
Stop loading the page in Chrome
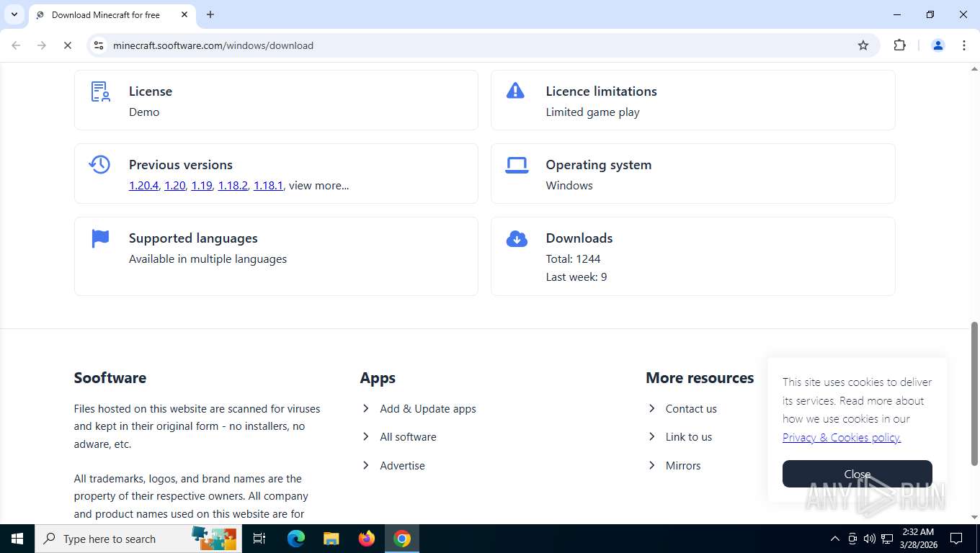pos(67,45)
